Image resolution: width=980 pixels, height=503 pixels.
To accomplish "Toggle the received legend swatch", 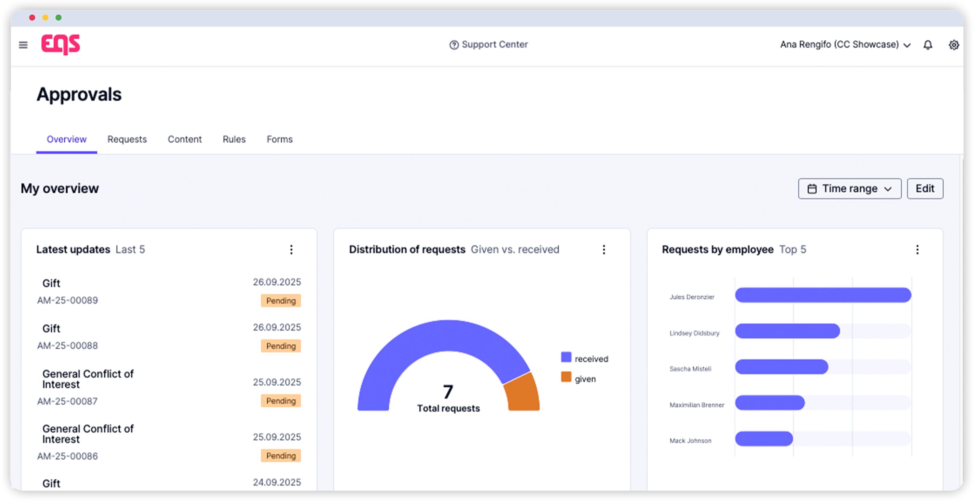I will click(x=566, y=357).
